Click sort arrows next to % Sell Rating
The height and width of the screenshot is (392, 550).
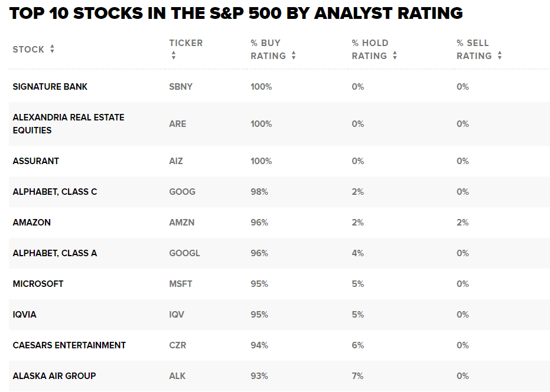click(x=500, y=56)
